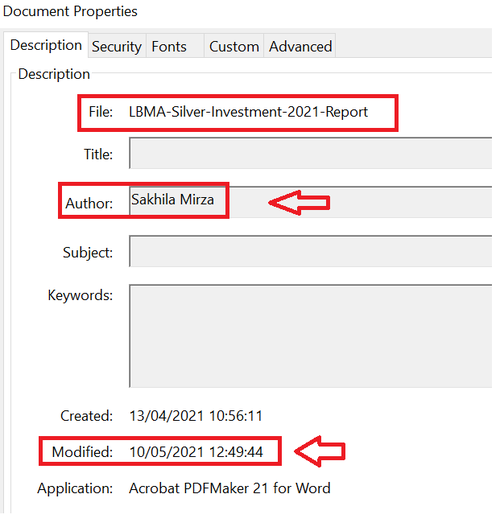Screen dimensions: 500x527
Task: Click the red arrow pointing at Author
Action: 299,203
